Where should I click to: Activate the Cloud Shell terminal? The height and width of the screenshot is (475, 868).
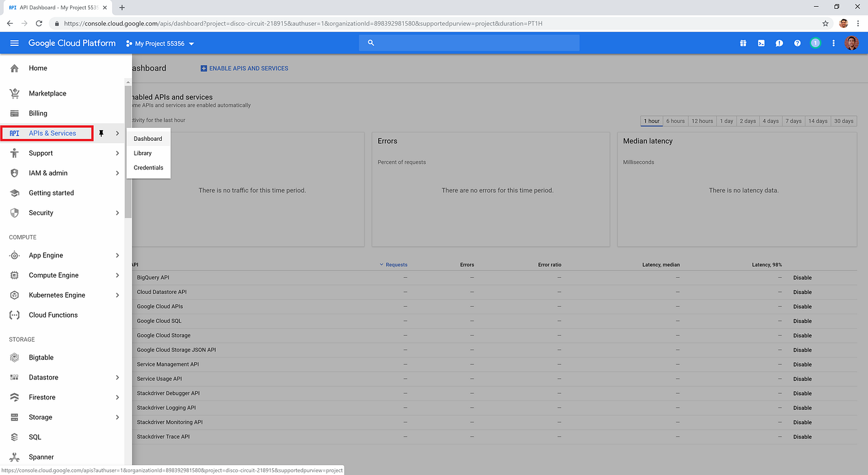click(761, 43)
